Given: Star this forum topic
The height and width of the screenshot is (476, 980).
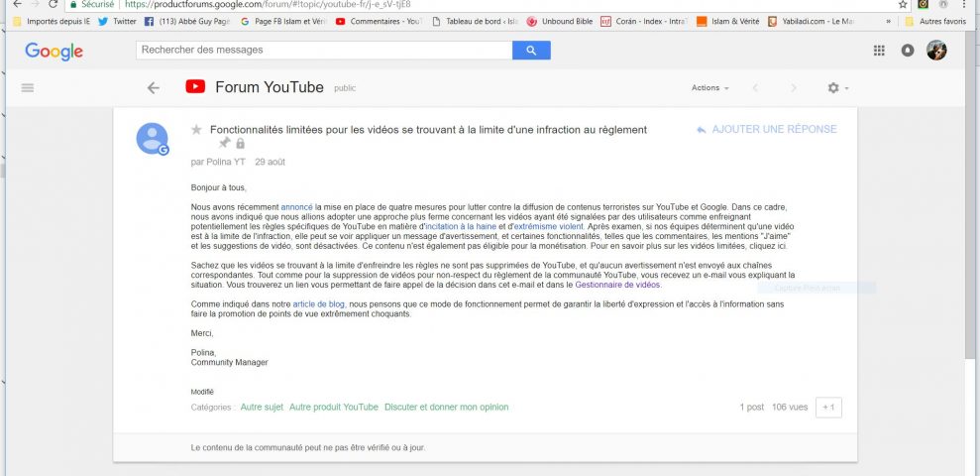Looking at the screenshot, I should pos(196,130).
